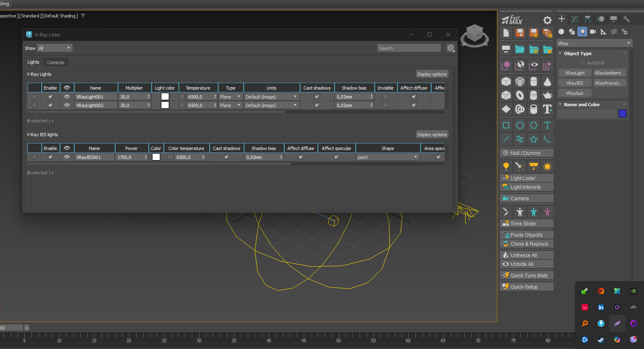The image size is (644, 349).
Task: Click the Unhide All button
Action: 527,264
